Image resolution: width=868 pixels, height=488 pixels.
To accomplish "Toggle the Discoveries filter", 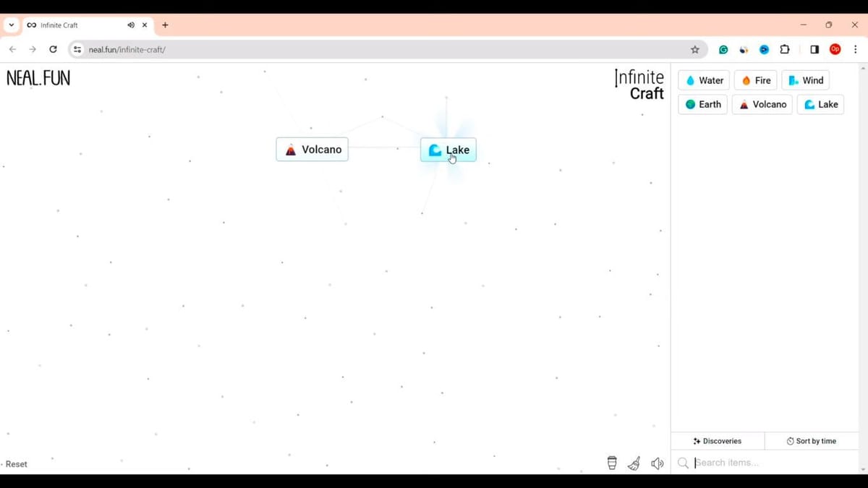I will coord(717,441).
